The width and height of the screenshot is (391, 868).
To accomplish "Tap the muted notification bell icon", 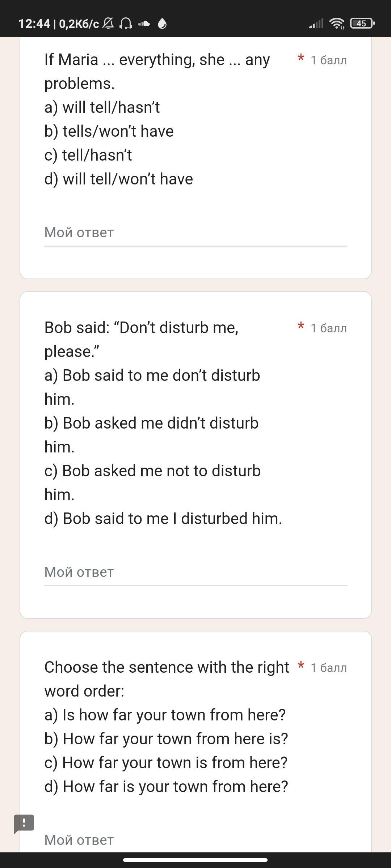I will tap(108, 24).
